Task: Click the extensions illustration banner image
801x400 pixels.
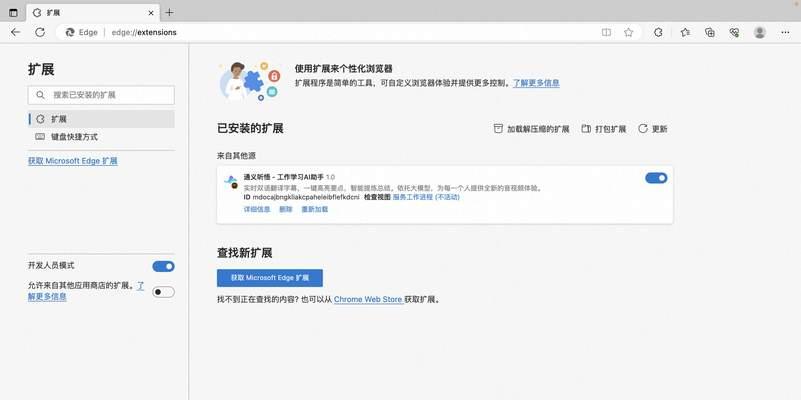Action: (x=250, y=80)
